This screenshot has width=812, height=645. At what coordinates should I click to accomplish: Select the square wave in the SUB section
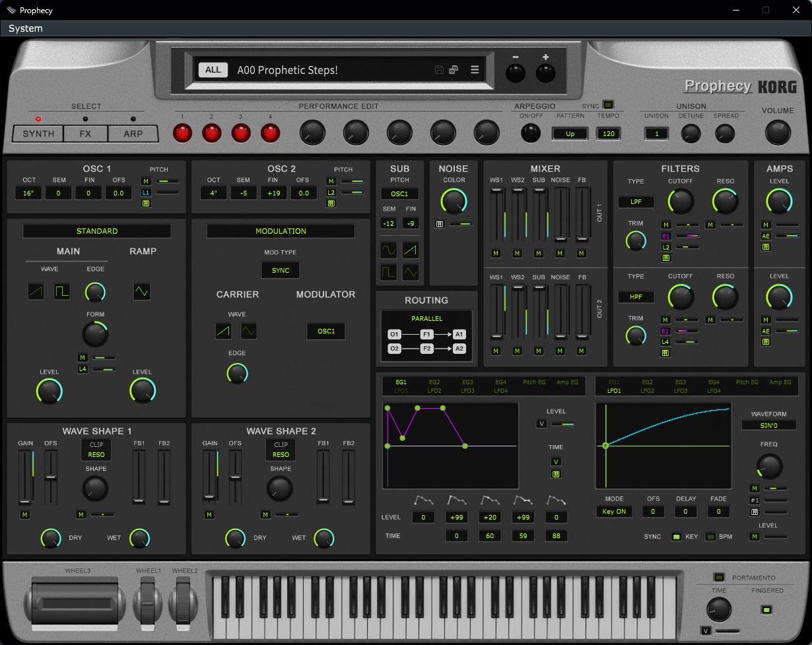(388, 272)
